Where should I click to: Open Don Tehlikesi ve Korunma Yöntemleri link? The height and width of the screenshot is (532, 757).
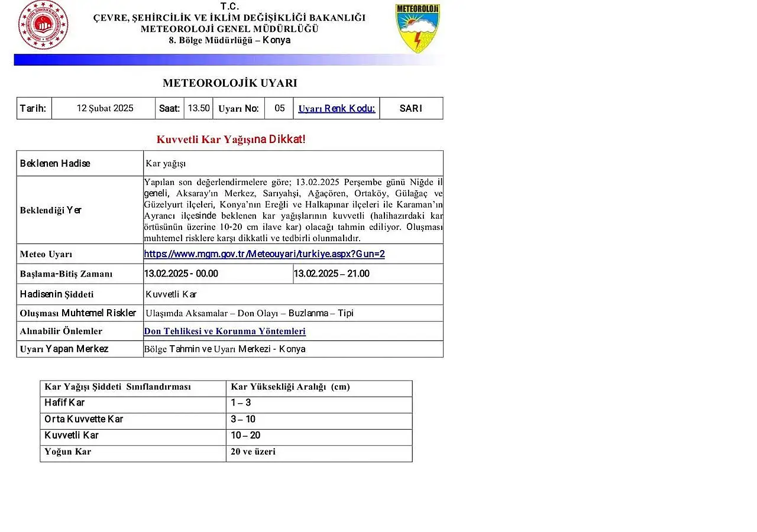(225, 332)
